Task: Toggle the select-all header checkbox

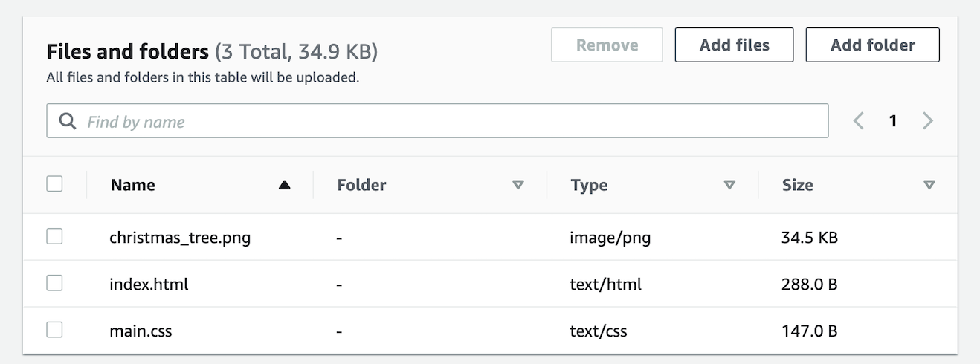Action: point(54,184)
